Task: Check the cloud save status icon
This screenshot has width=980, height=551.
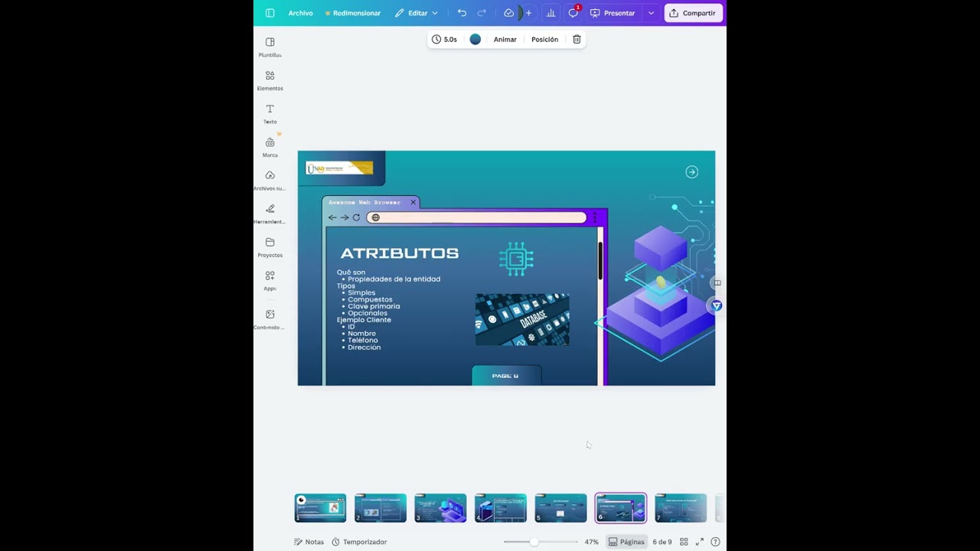Action: coord(508,13)
